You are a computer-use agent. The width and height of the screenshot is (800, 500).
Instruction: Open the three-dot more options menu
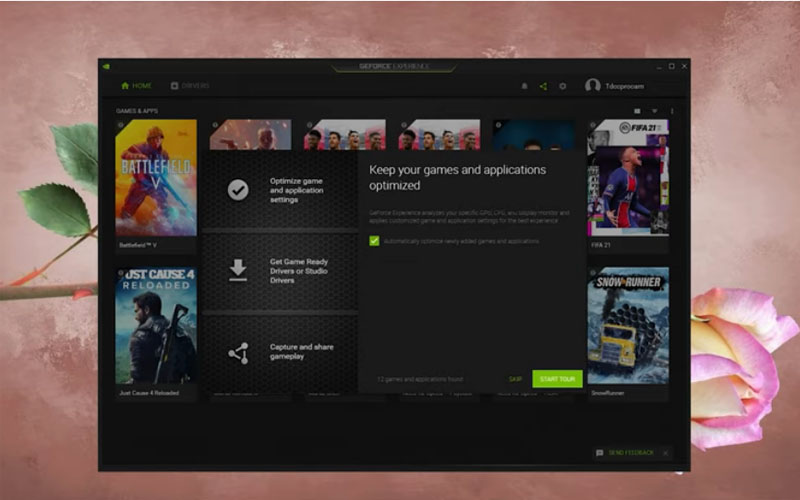[672, 111]
